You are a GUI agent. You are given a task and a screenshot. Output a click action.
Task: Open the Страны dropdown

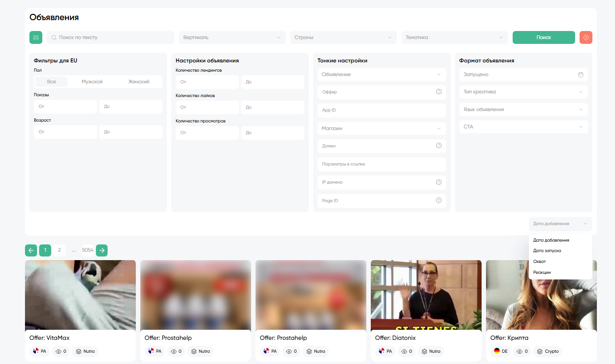pyautogui.click(x=343, y=37)
